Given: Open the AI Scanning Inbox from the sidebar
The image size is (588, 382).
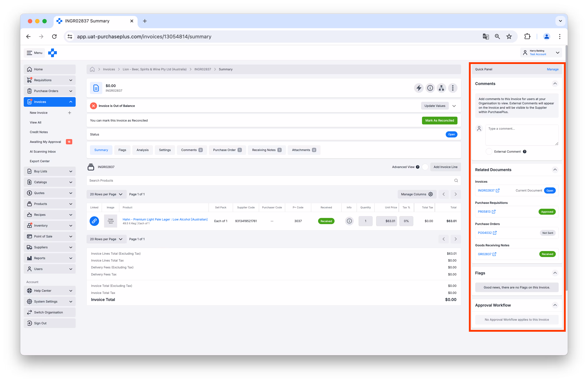Looking at the screenshot, I should [43, 151].
